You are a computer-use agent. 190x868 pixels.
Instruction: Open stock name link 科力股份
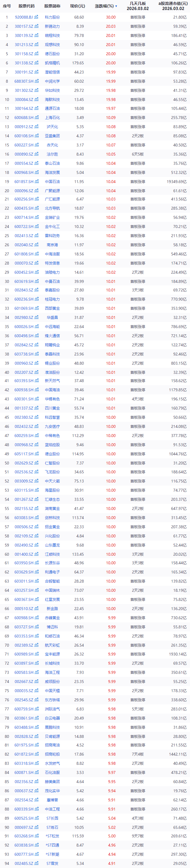tap(52, 17)
